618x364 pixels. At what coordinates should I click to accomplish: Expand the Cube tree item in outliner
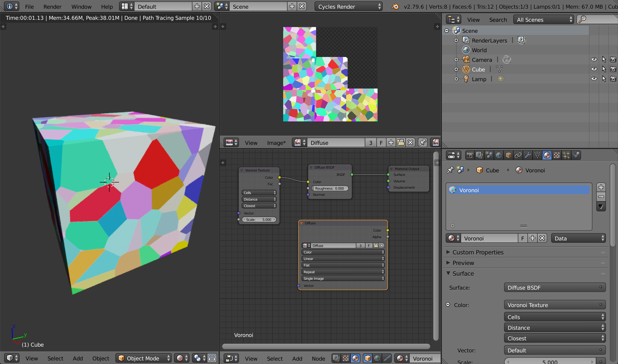coord(456,70)
